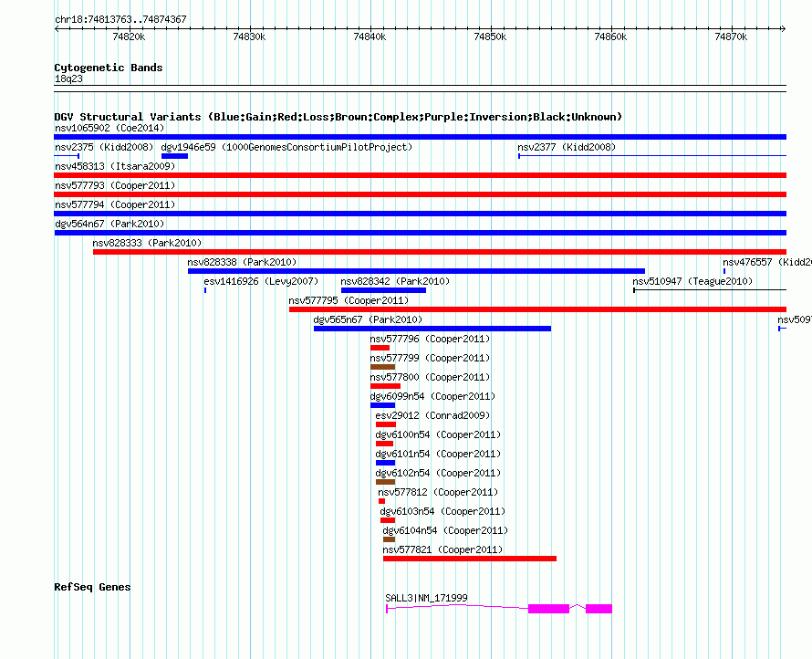Image resolution: width=812 pixels, height=659 pixels.
Task: Click the nsv458313 (Itsara2009) red loss bar
Action: [x=420, y=175]
